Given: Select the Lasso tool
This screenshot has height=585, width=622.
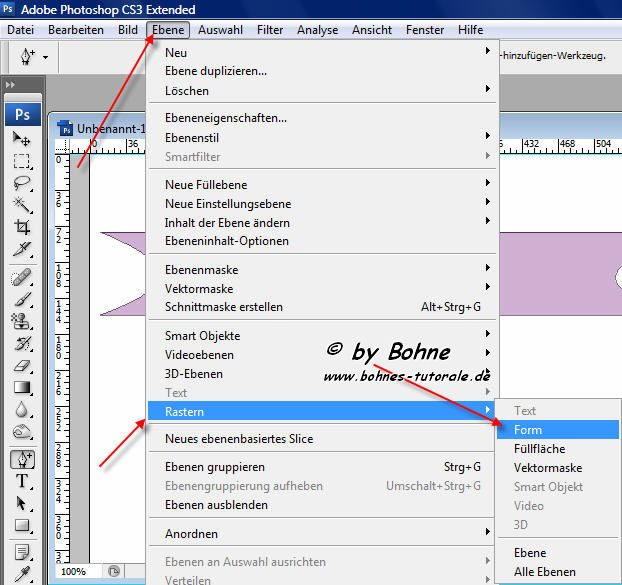Looking at the screenshot, I should pyautogui.click(x=22, y=183).
